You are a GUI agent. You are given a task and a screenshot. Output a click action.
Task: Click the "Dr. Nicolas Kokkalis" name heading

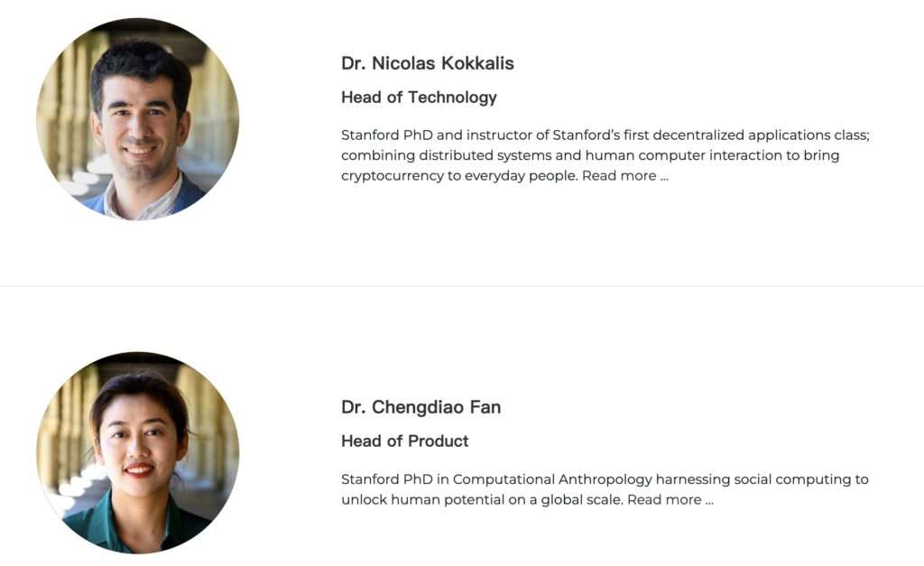[427, 63]
